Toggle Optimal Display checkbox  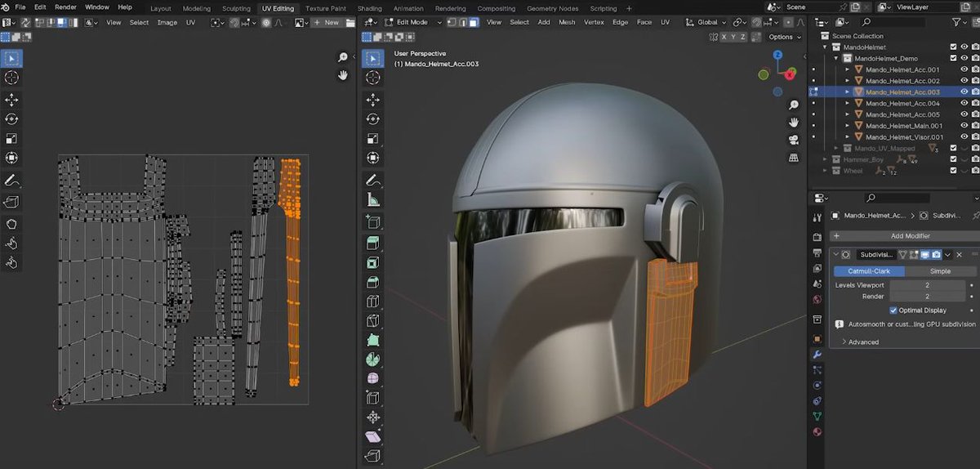893,310
